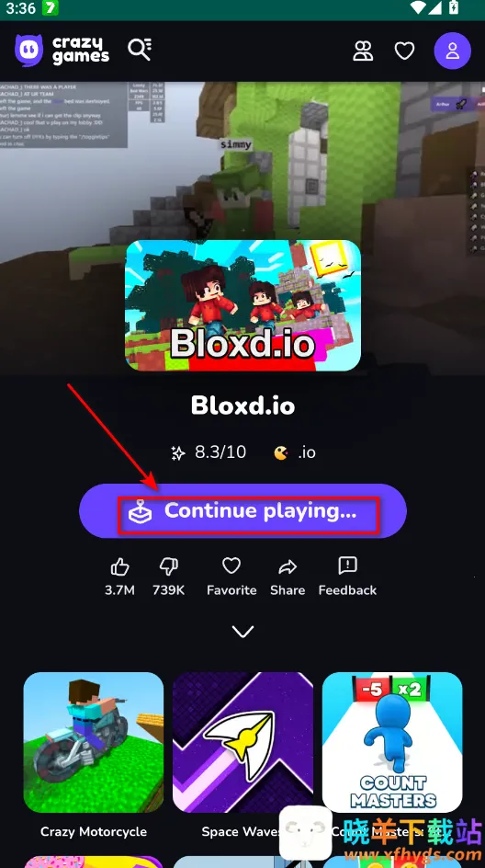Like the game with thumbs up
The width and height of the screenshot is (485, 868).
point(120,576)
